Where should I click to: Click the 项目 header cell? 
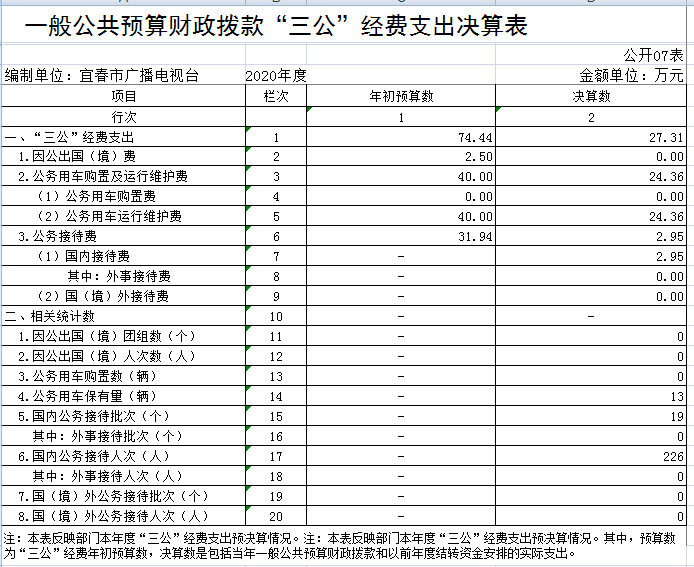click(123, 96)
